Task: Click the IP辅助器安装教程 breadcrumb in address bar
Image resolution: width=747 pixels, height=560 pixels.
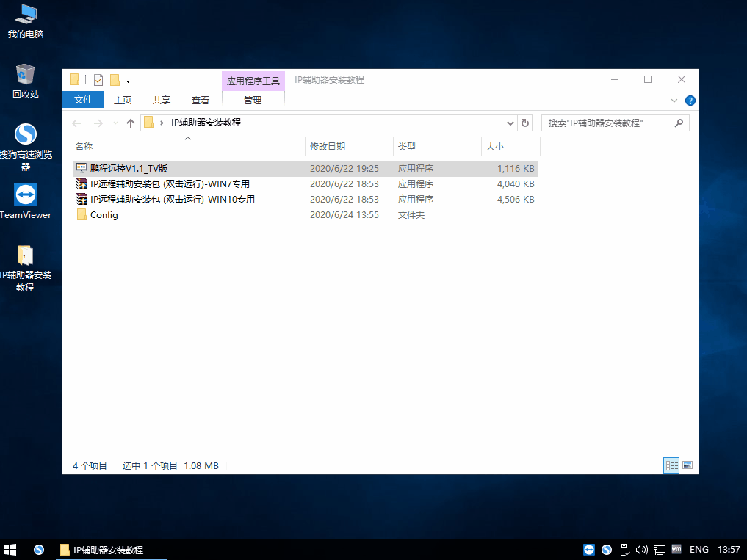Action: (x=206, y=123)
